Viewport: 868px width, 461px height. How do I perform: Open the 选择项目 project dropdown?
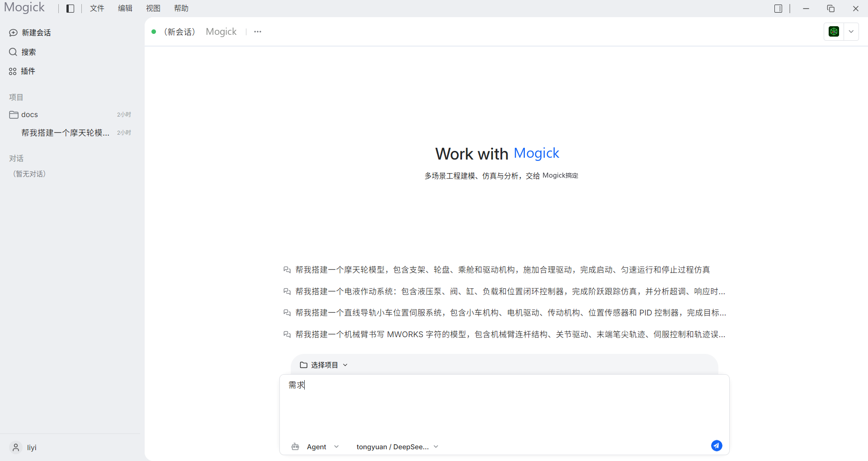click(x=324, y=365)
